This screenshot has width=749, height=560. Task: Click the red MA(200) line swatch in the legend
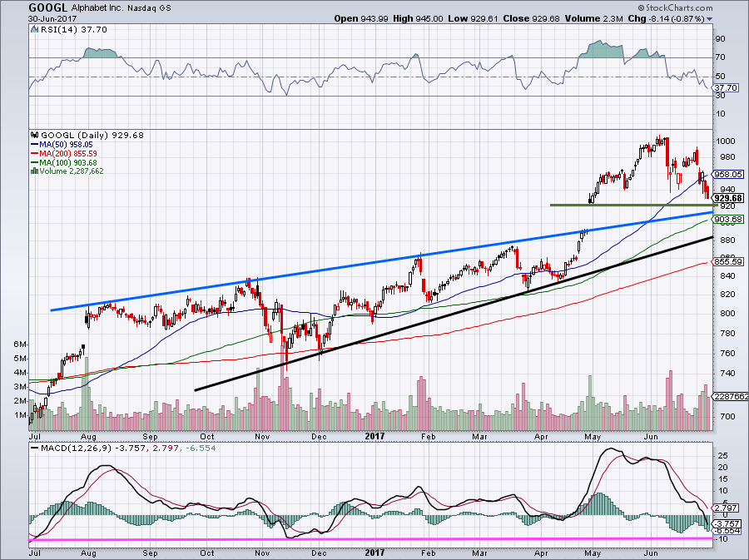click(34, 154)
